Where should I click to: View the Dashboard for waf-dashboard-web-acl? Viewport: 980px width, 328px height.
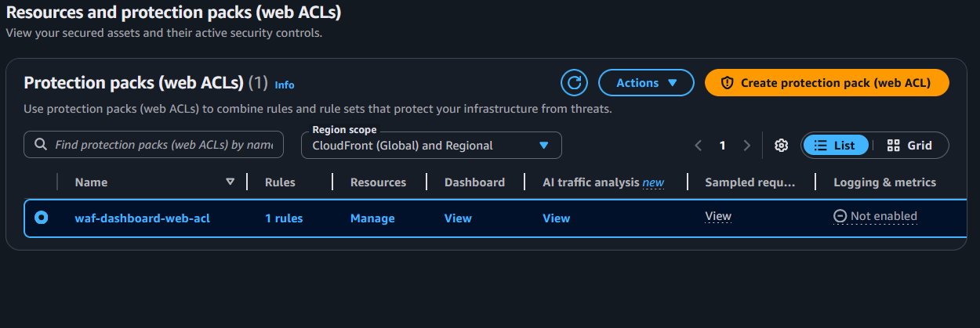pyautogui.click(x=458, y=218)
